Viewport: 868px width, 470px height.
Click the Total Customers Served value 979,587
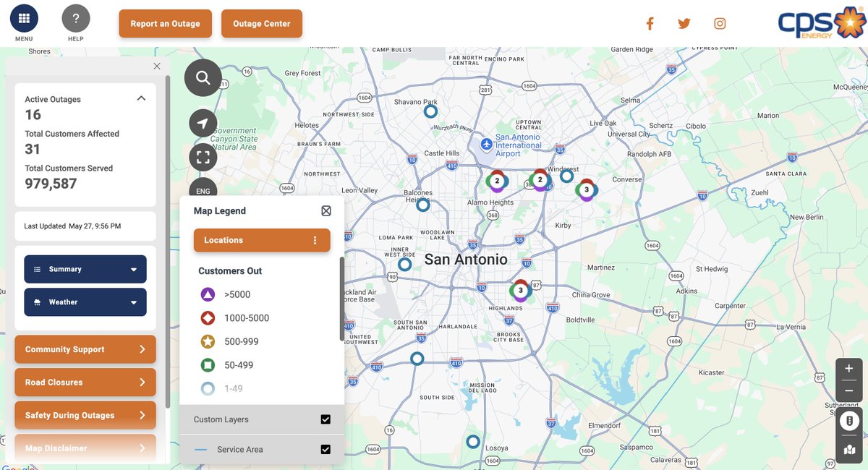(x=51, y=184)
